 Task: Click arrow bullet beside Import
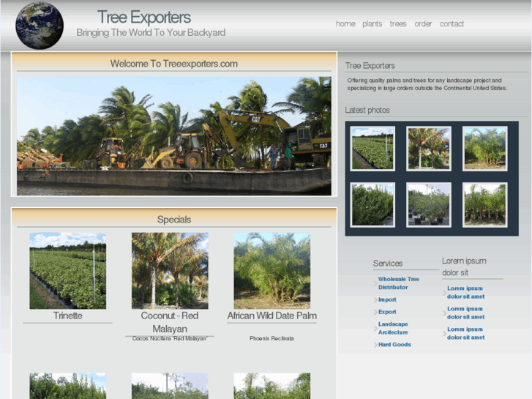click(x=375, y=300)
